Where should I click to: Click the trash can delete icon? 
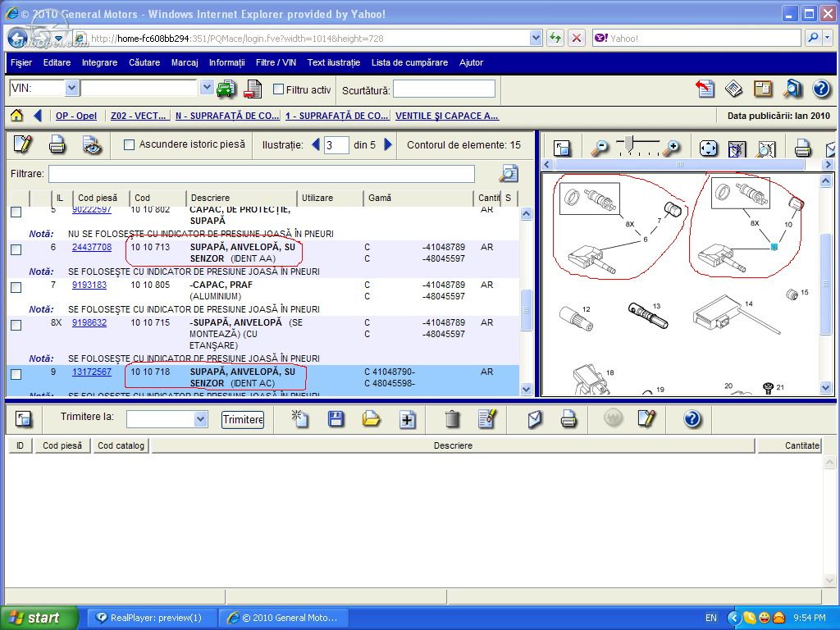point(452,418)
